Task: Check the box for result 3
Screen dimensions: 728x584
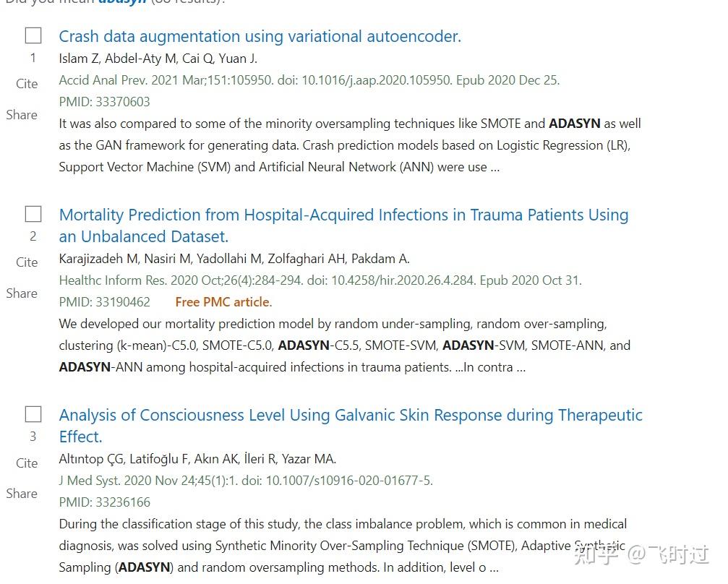Action: [x=33, y=414]
